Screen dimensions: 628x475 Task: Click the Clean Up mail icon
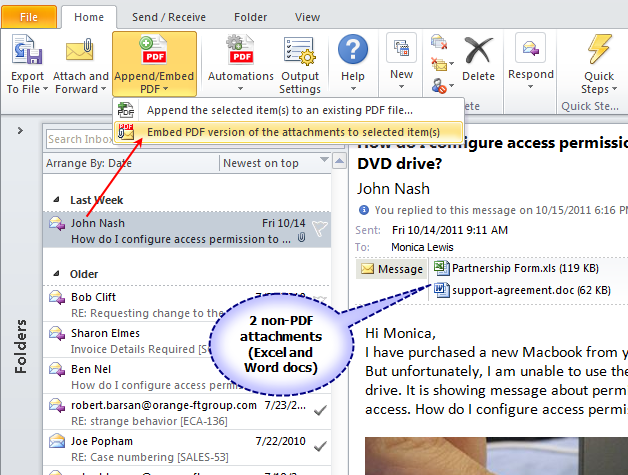pos(439,64)
